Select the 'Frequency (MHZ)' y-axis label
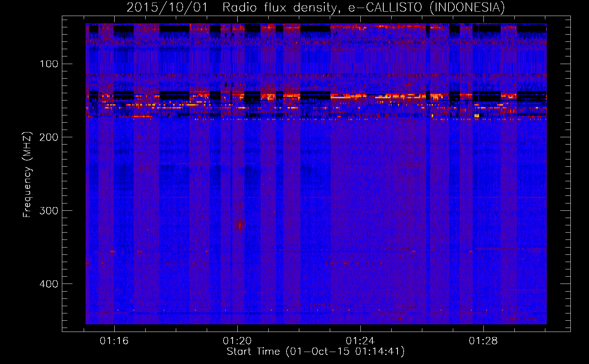Viewport: 589px width, 364px height. click(x=27, y=175)
